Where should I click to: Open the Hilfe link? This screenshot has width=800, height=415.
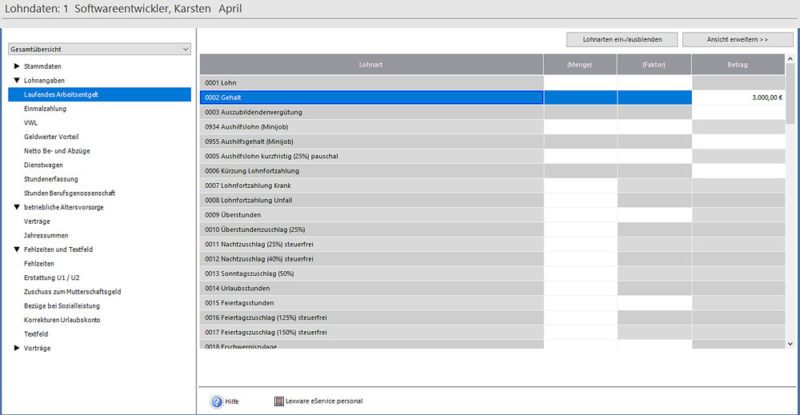(x=232, y=402)
